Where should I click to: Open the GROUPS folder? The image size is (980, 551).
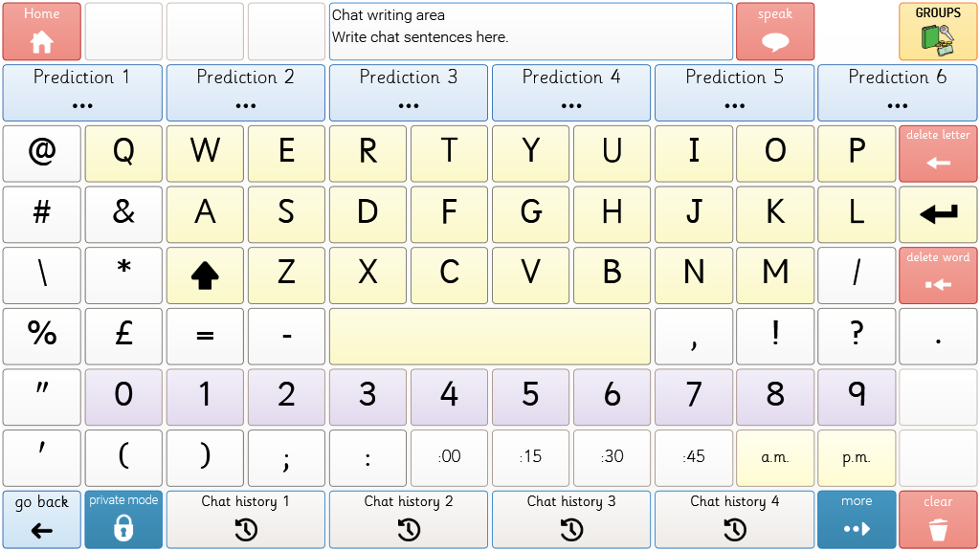[x=938, y=32]
